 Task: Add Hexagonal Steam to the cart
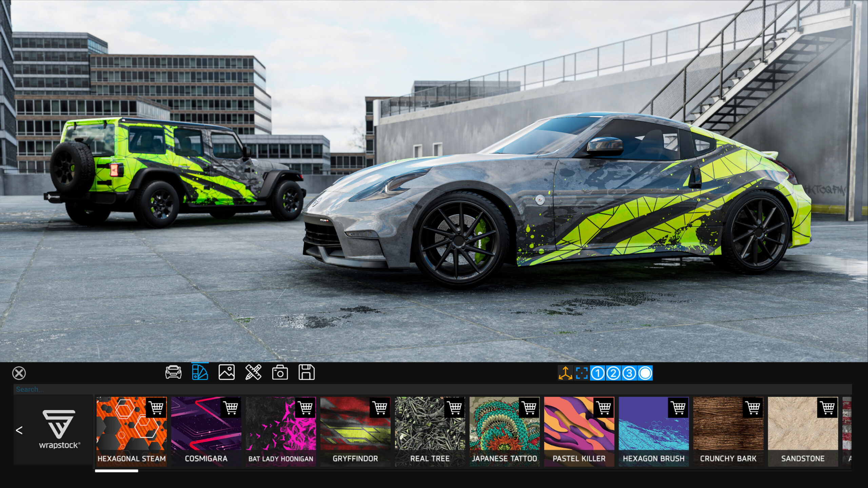[156, 407]
